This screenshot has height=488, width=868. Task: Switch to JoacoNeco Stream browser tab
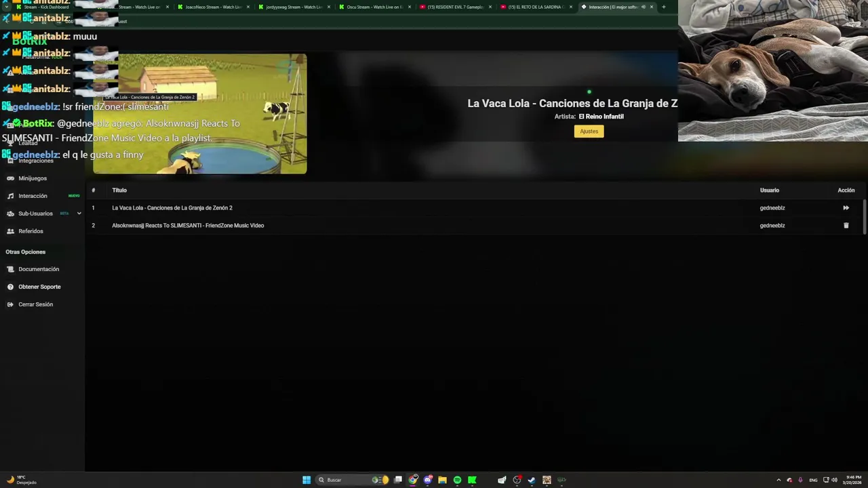coord(214,7)
